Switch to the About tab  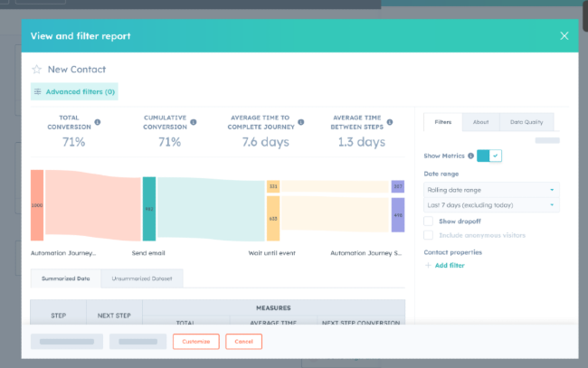480,122
